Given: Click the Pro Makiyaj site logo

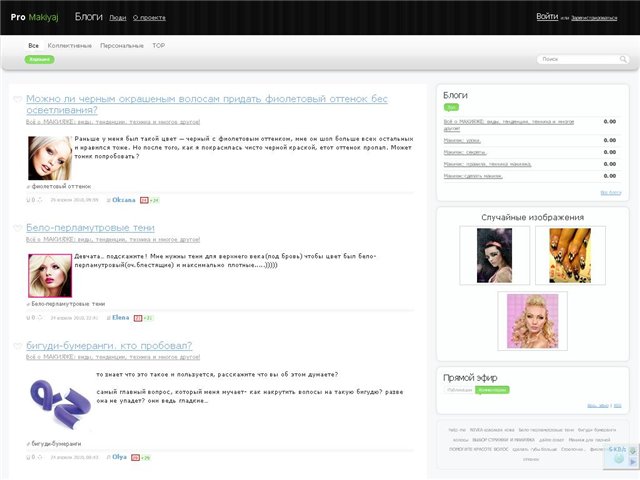Looking at the screenshot, I should pos(34,17).
